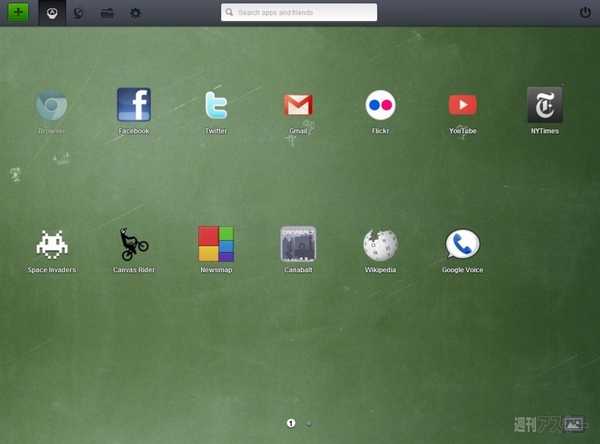Launch the Google Voice app
Viewport: 600px width, 444px height.
coord(462,244)
